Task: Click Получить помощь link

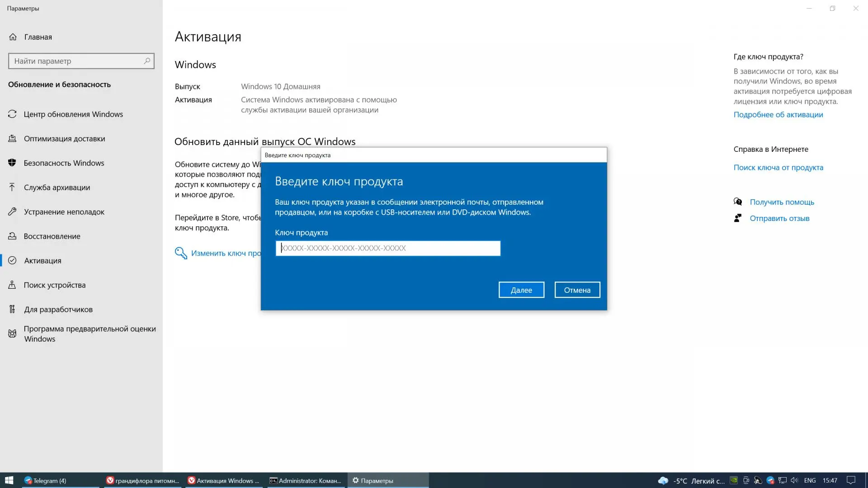Action: [x=782, y=202]
